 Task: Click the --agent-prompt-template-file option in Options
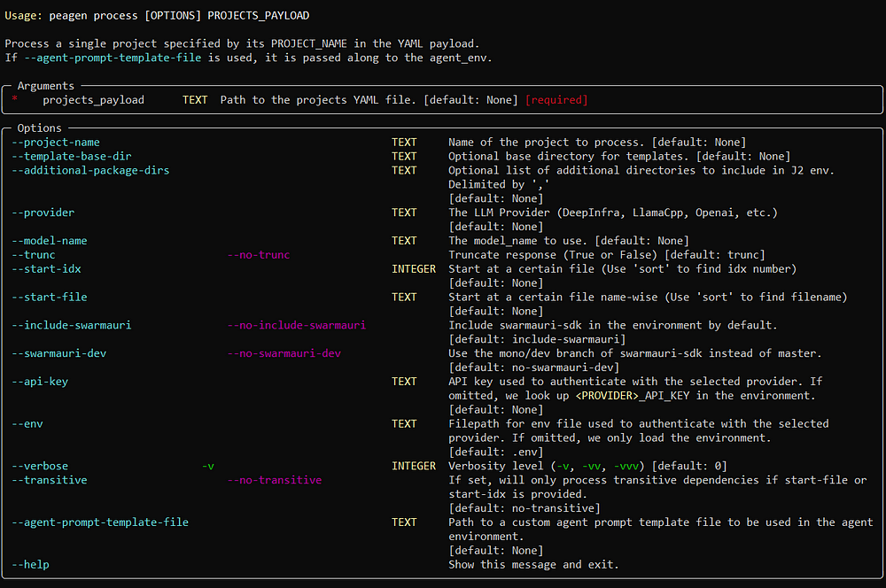[x=100, y=522]
